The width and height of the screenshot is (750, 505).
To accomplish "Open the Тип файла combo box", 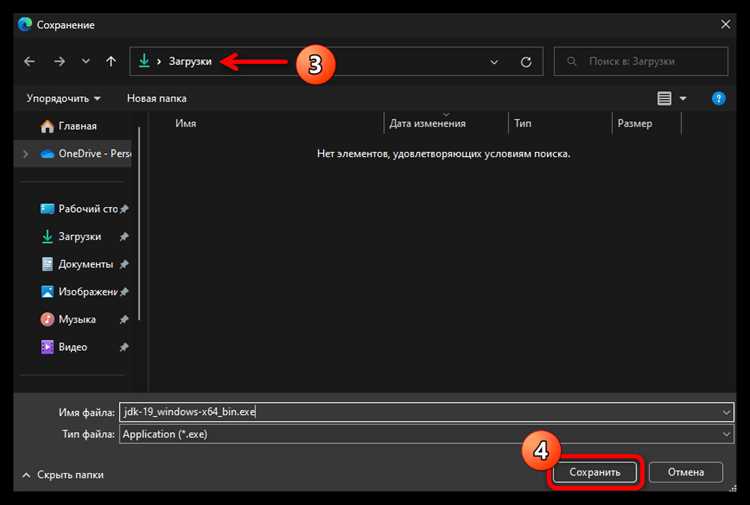I will tap(427, 434).
